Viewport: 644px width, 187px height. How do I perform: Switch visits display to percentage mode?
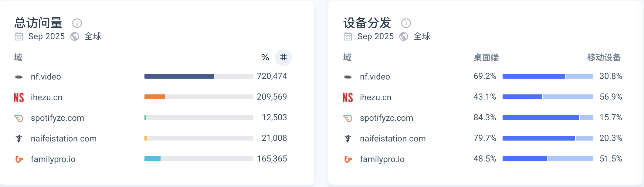pyautogui.click(x=265, y=57)
